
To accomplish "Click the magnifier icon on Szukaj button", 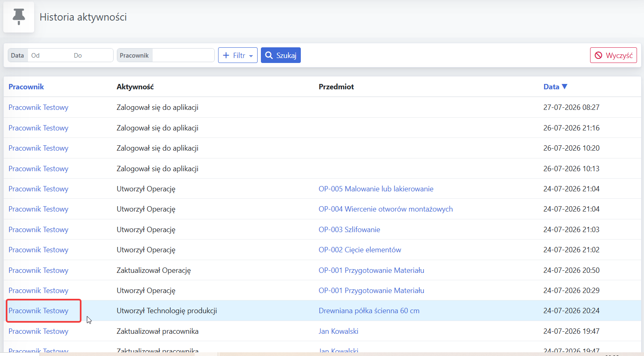I will click(x=269, y=55).
